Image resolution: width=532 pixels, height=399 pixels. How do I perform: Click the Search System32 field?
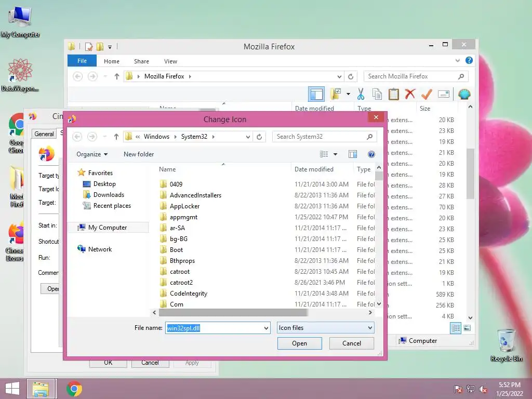pyautogui.click(x=320, y=137)
